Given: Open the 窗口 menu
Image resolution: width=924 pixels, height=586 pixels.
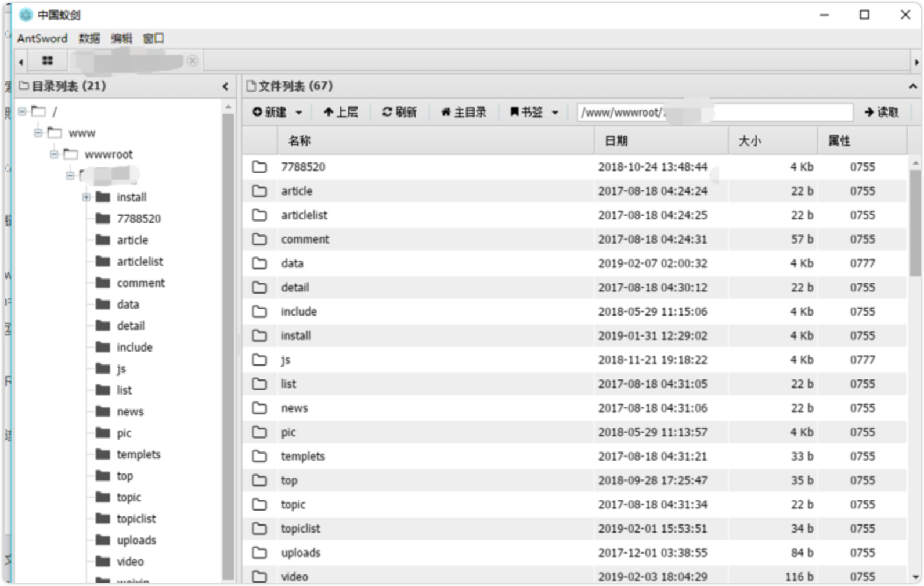Looking at the screenshot, I should point(153,38).
